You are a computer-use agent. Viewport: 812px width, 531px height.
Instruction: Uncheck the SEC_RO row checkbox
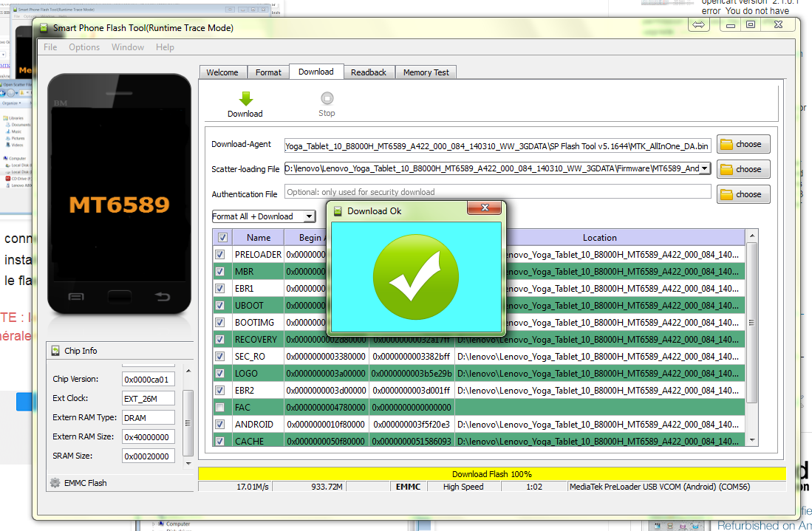point(220,357)
